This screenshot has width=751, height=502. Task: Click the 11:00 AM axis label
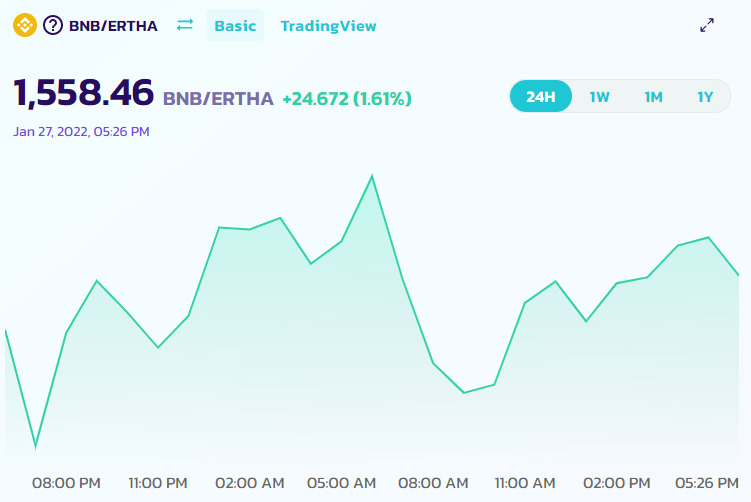[x=525, y=483]
